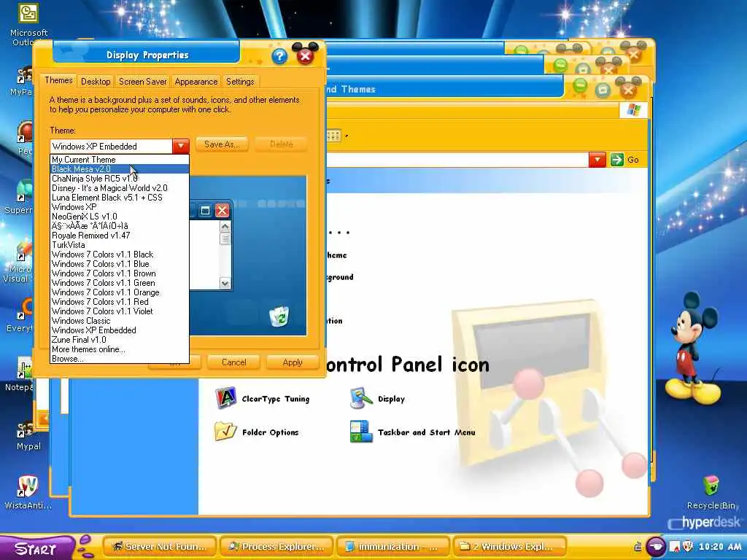Go to the Settings tab
This screenshot has height=560, width=747.
click(x=240, y=82)
